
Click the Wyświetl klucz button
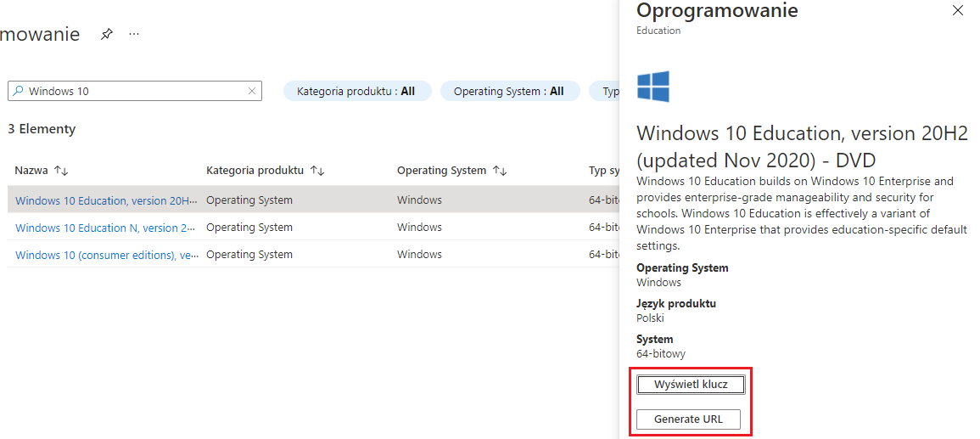pos(691,385)
